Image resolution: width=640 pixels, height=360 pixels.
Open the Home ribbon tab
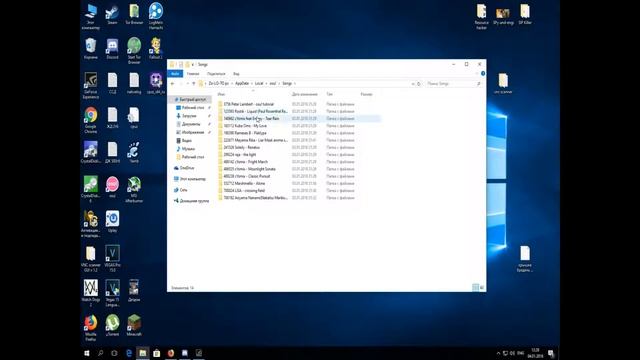click(x=193, y=74)
